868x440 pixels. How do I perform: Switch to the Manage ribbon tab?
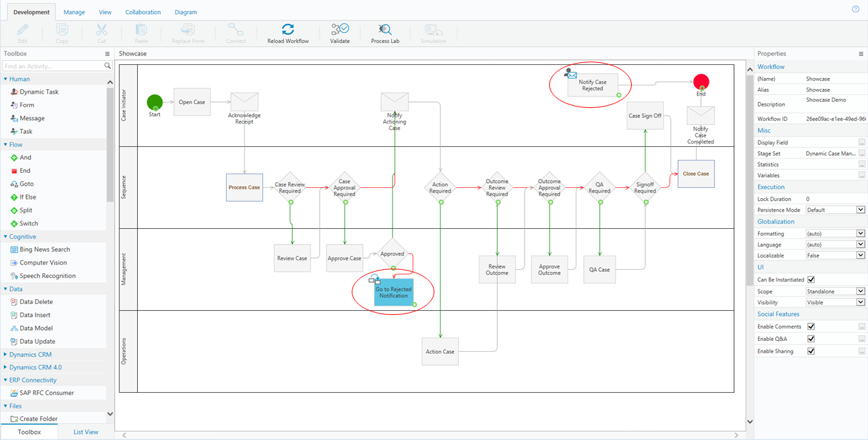(74, 12)
